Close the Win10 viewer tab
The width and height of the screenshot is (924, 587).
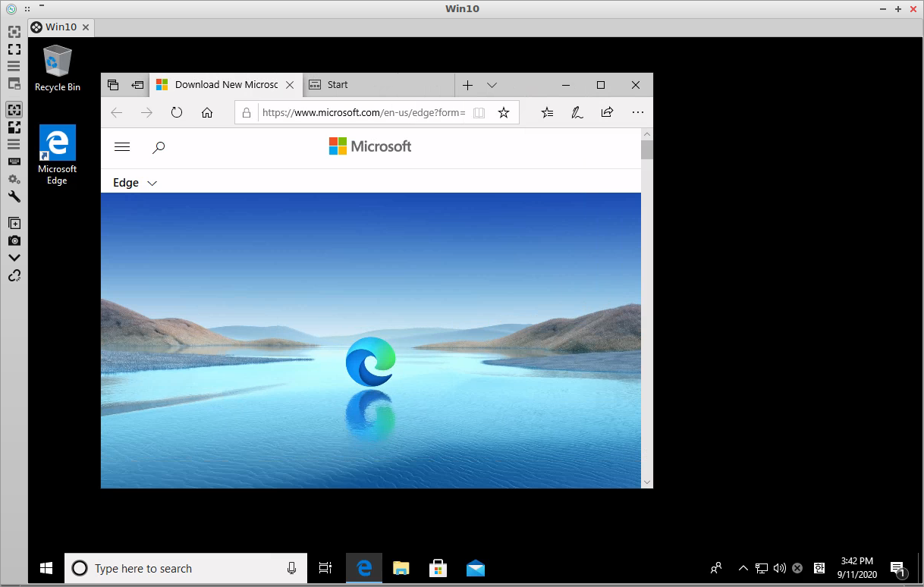[x=86, y=27]
